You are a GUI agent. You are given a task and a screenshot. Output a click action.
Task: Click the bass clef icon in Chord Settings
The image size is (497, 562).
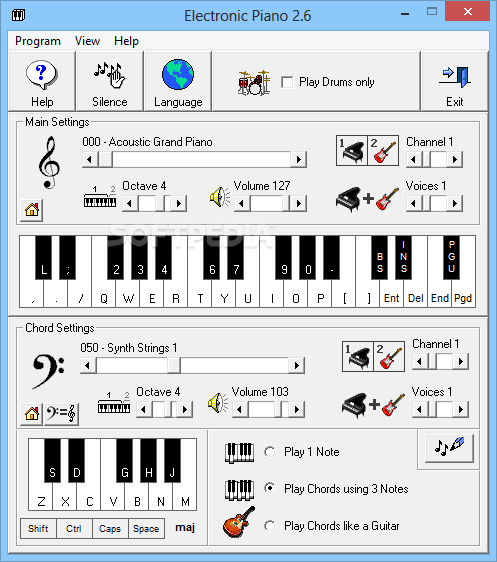point(48,371)
